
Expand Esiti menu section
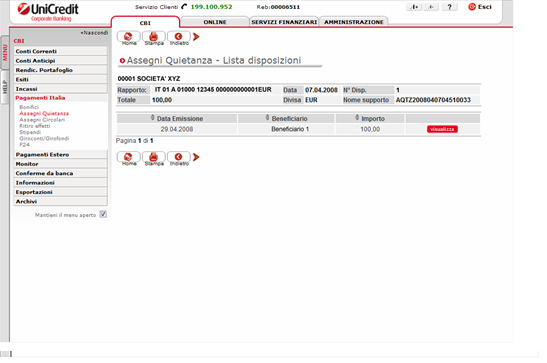pos(61,80)
